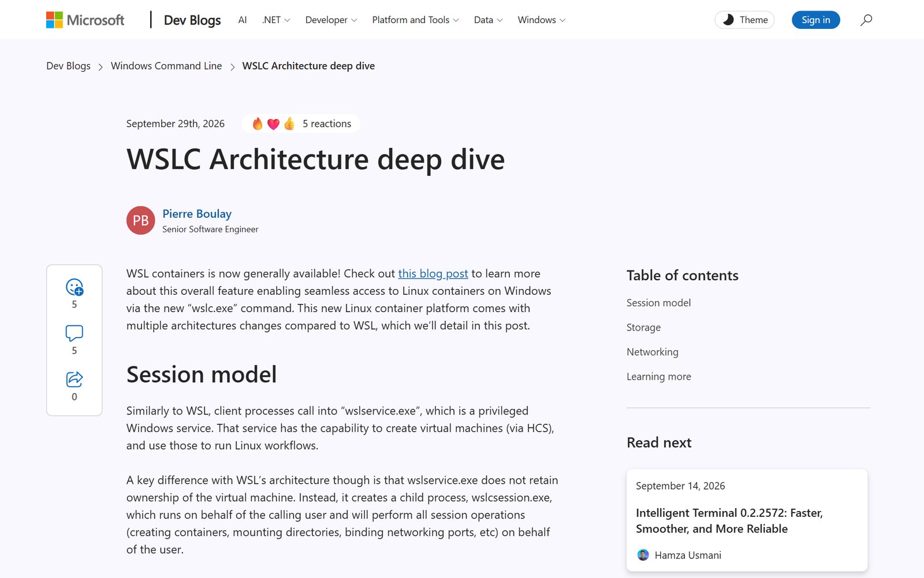Image resolution: width=924 pixels, height=578 pixels.
Task: Jump to Networking in table of contents
Action: (653, 352)
